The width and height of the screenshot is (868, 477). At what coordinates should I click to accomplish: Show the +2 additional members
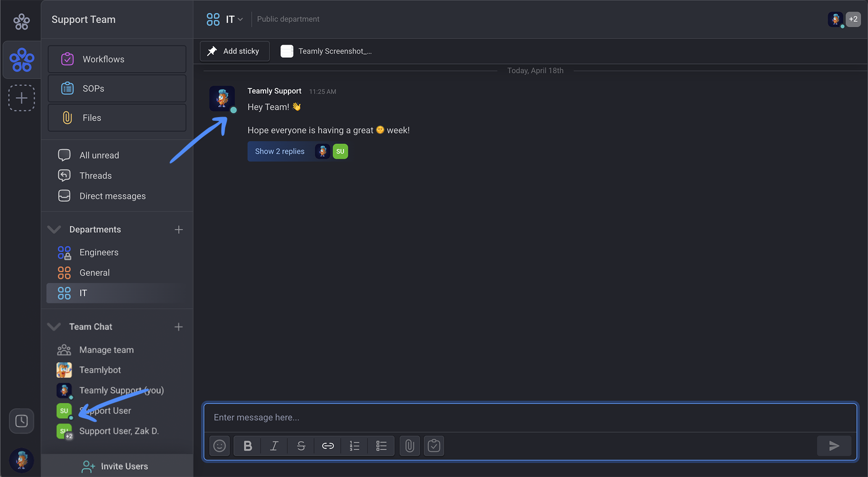[x=853, y=19]
